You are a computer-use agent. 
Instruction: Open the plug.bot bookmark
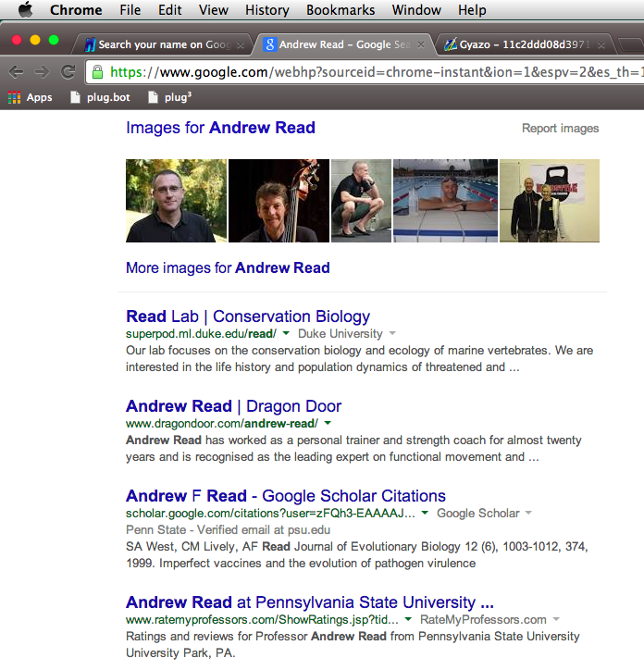(x=101, y=97)
